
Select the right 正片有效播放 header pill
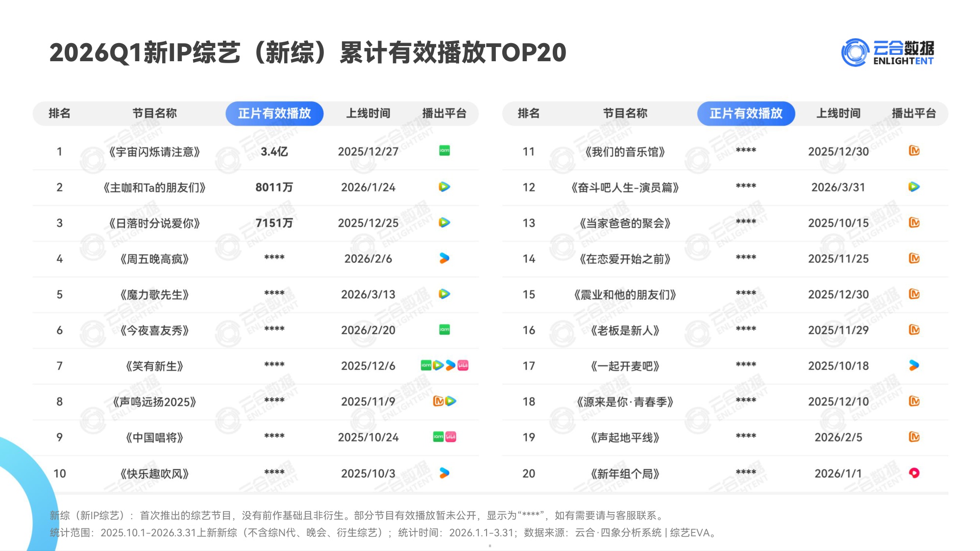tap(747, 113)
